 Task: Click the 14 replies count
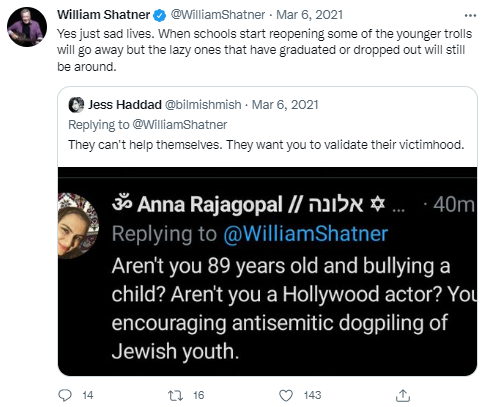click(88, 396)
